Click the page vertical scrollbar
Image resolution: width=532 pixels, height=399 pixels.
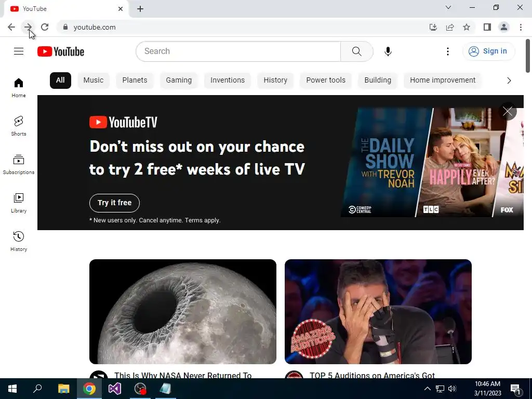(528, 56)
